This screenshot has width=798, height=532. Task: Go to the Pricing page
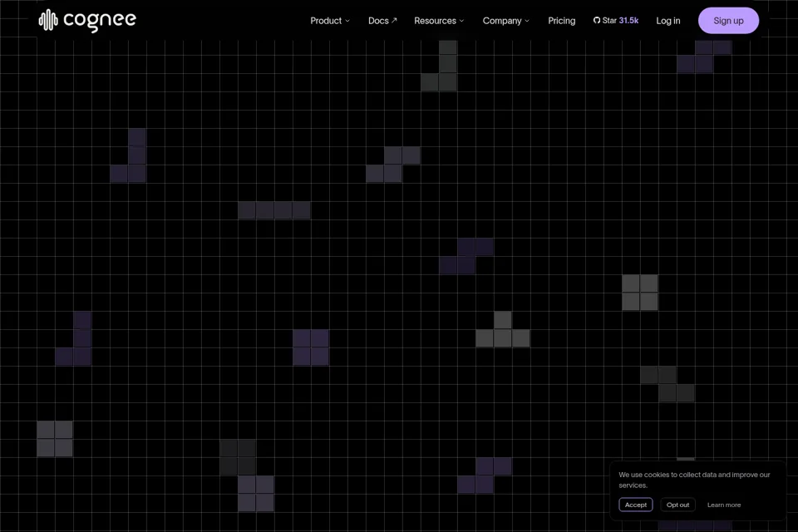click(x=561, y=21)
